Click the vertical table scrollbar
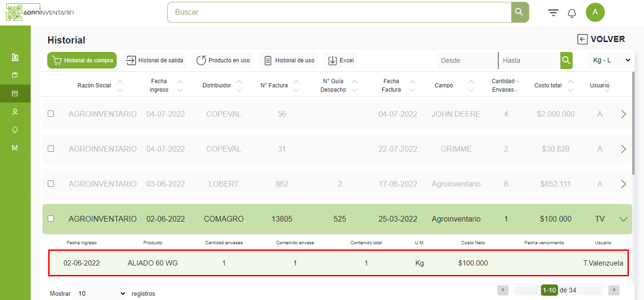The image size is (644, 300). tap(633, 123)
